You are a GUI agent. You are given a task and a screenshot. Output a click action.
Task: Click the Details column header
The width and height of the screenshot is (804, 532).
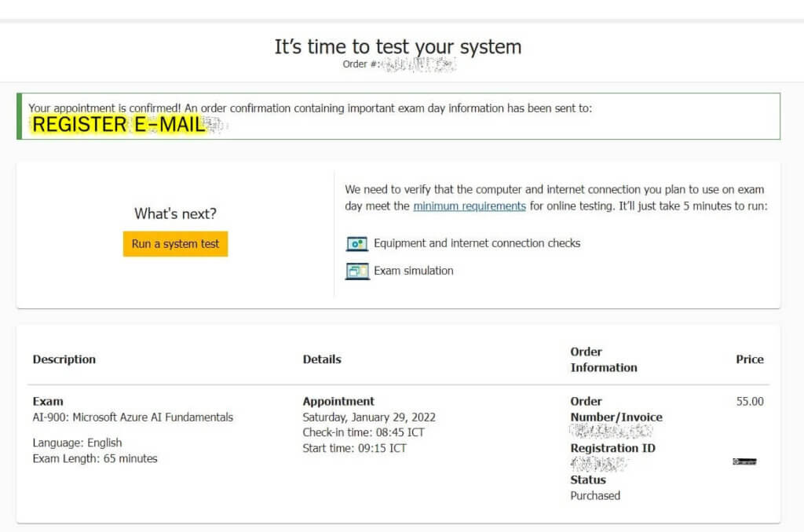click(322, 359)
